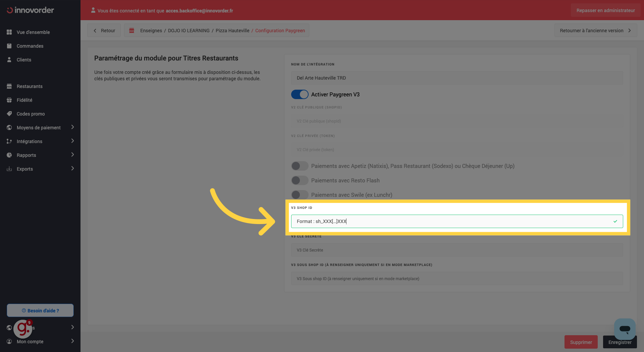Click the V3 Clé Secrète input field
Screen dimensions: 644x352
pyautogui.click(x=457, y=250)
